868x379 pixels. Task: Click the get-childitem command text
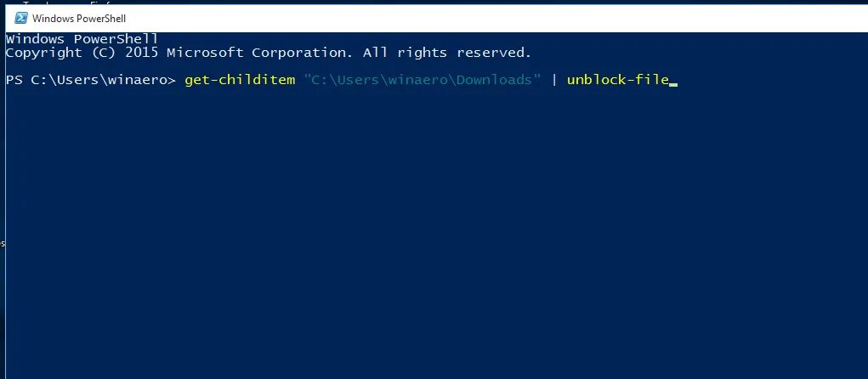coord(240,80)
